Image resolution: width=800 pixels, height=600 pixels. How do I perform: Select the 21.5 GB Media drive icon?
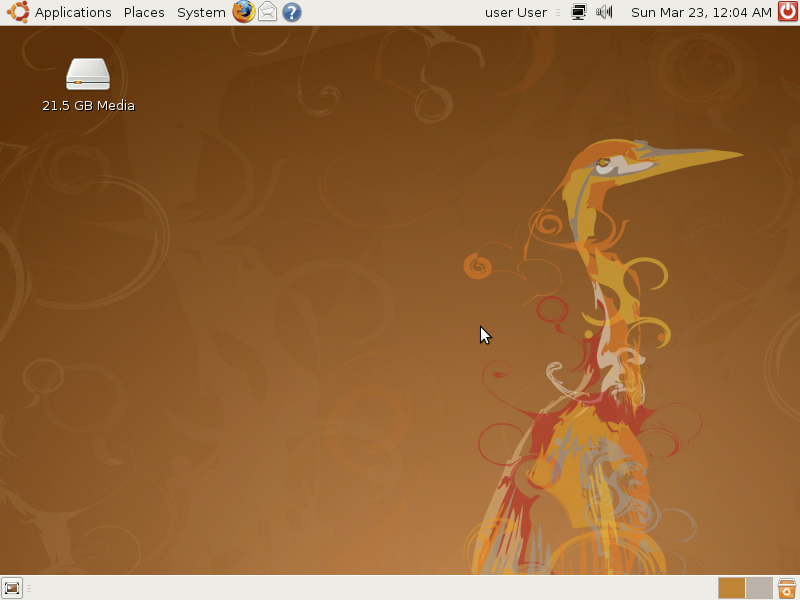88,74
